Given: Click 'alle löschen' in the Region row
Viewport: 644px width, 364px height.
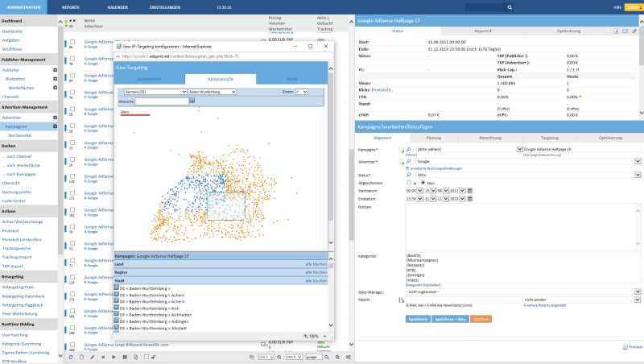Looking at the screenshot, I should coord(316,272).
